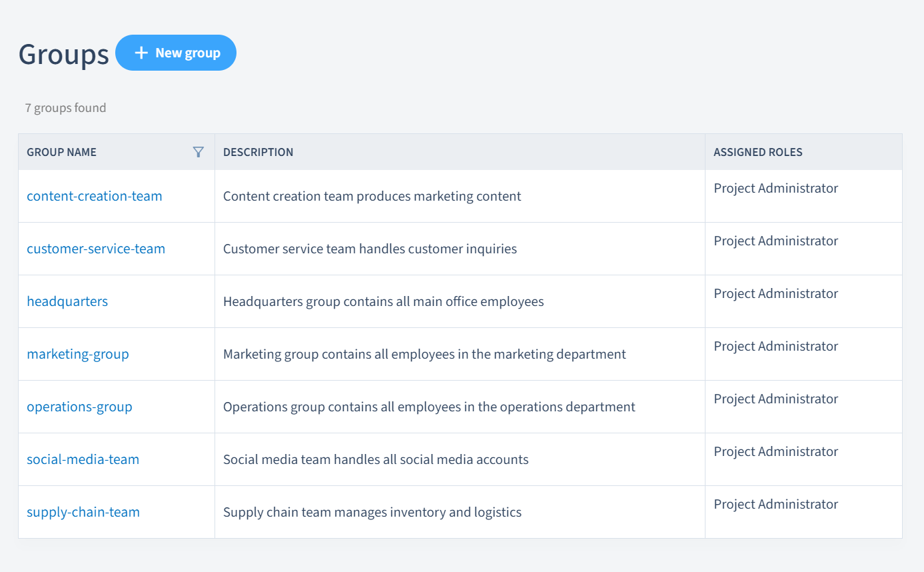Open the customer-service-team group
This screenshot has width=924, height=572.
(96, 249)
